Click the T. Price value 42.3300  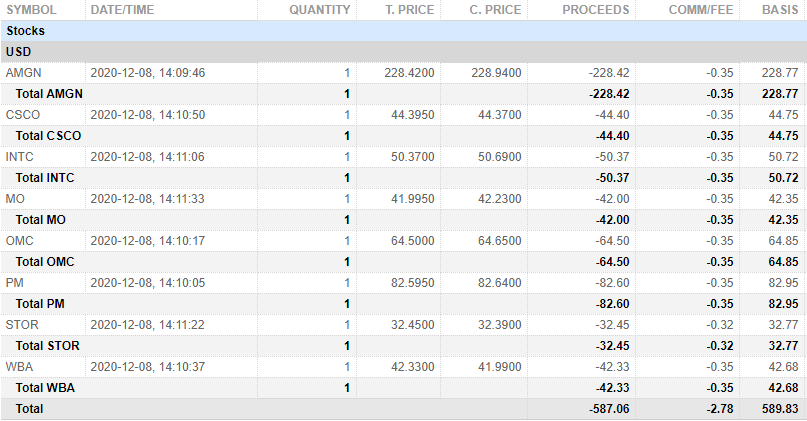[412, 367]
